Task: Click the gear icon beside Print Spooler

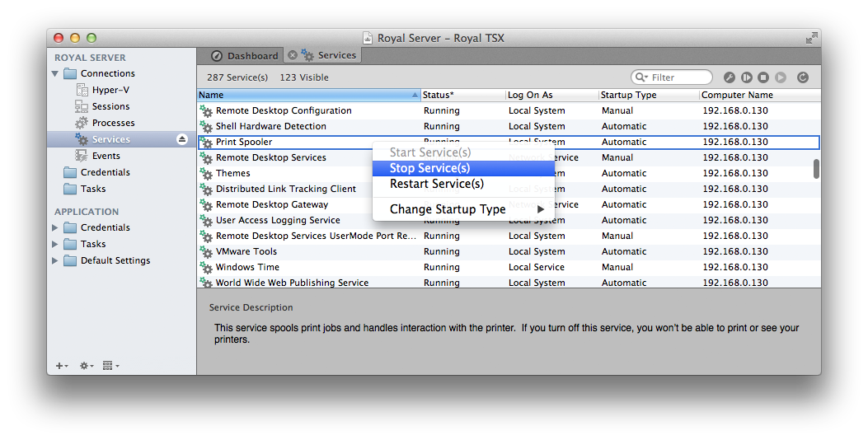Action: (206, 143)
